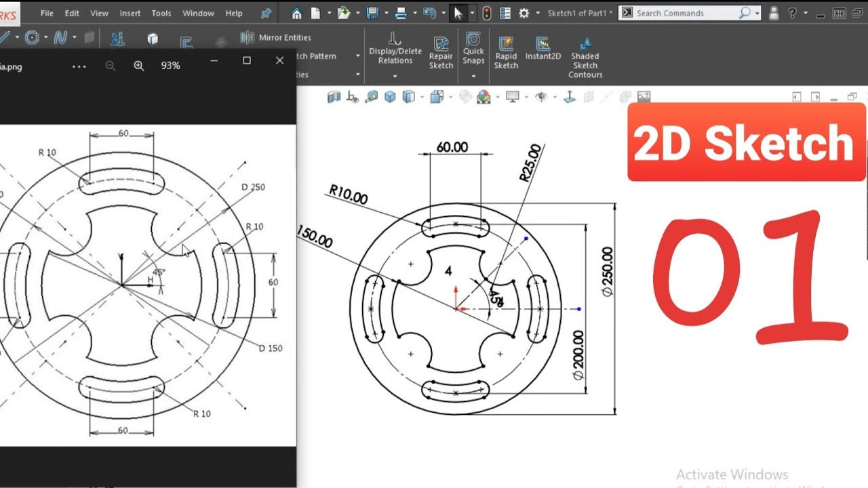This screenshot has height=488, width=868.
Task: Select the R25.00 dimension text
Action: tap(531, 163)
